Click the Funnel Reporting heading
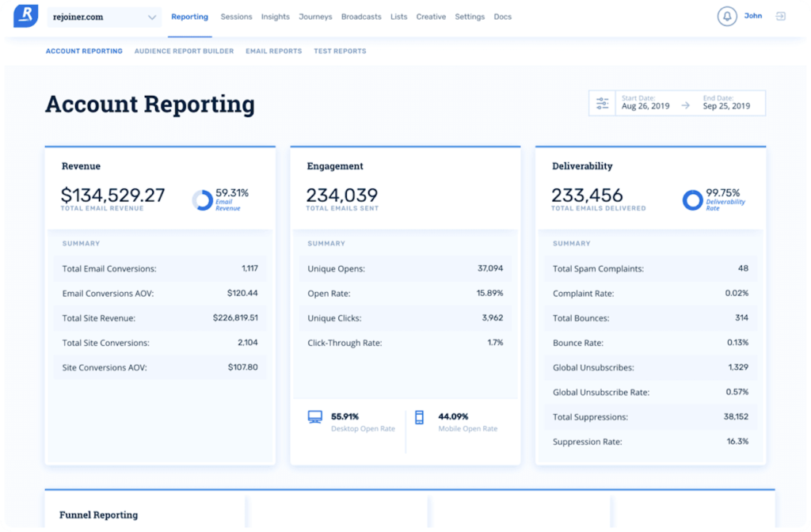811x532 pixels. point(99,515)
